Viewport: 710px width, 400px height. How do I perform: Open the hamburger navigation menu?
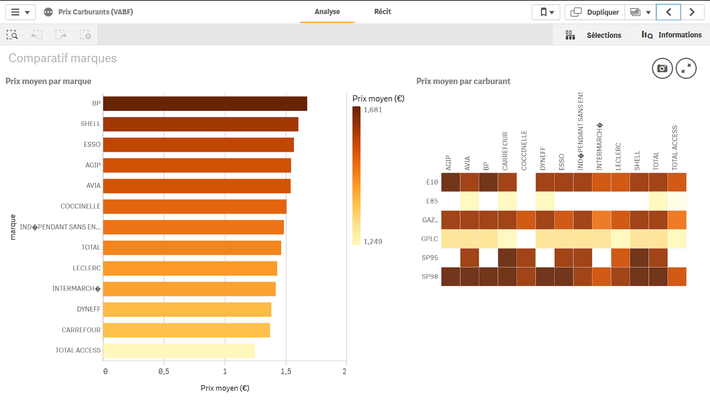point(20,12)
